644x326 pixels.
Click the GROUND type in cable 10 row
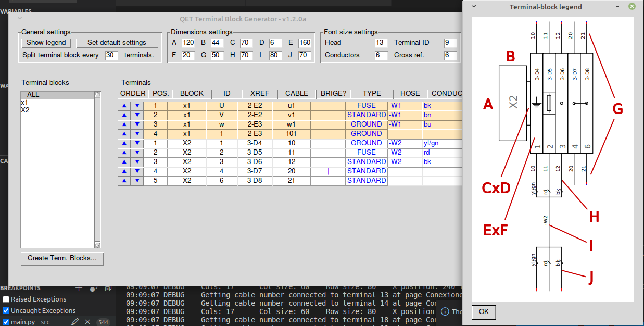pos(367,143)
